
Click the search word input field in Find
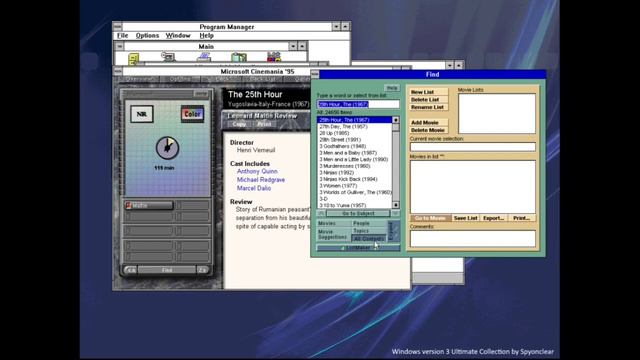[x=358, y=104]
